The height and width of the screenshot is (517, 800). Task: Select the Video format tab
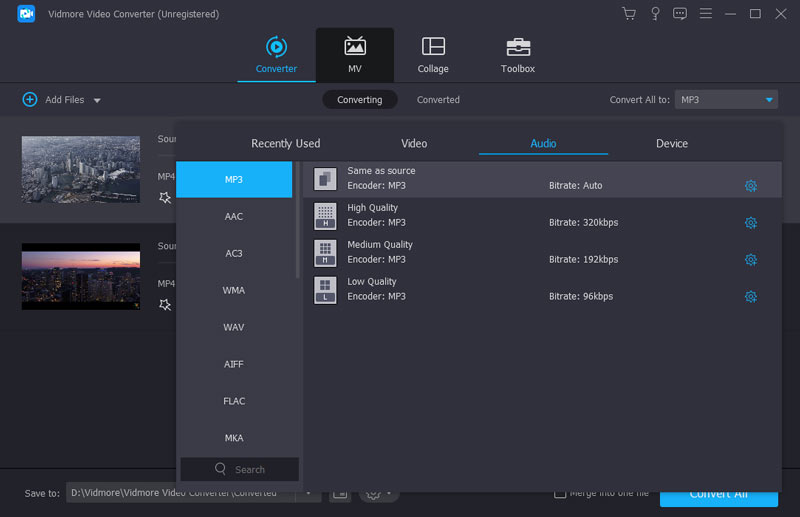pos(414,143)
